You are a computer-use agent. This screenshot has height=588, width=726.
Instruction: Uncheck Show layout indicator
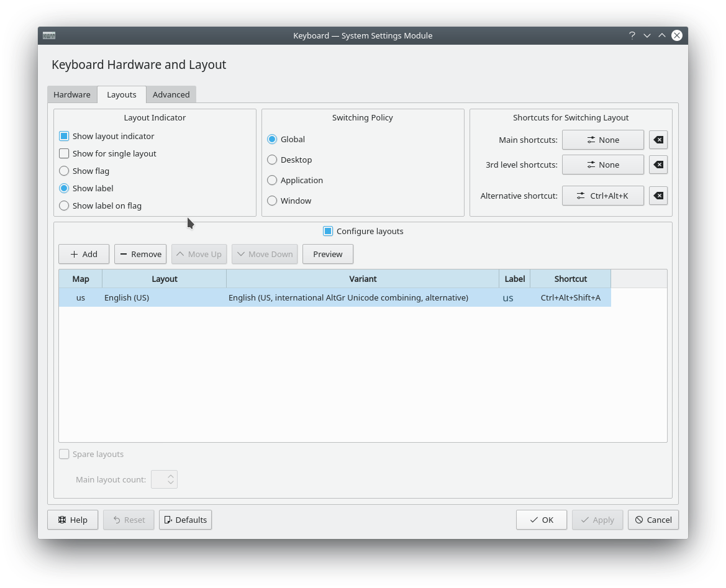pyautogui.click(x=64, y=136)
